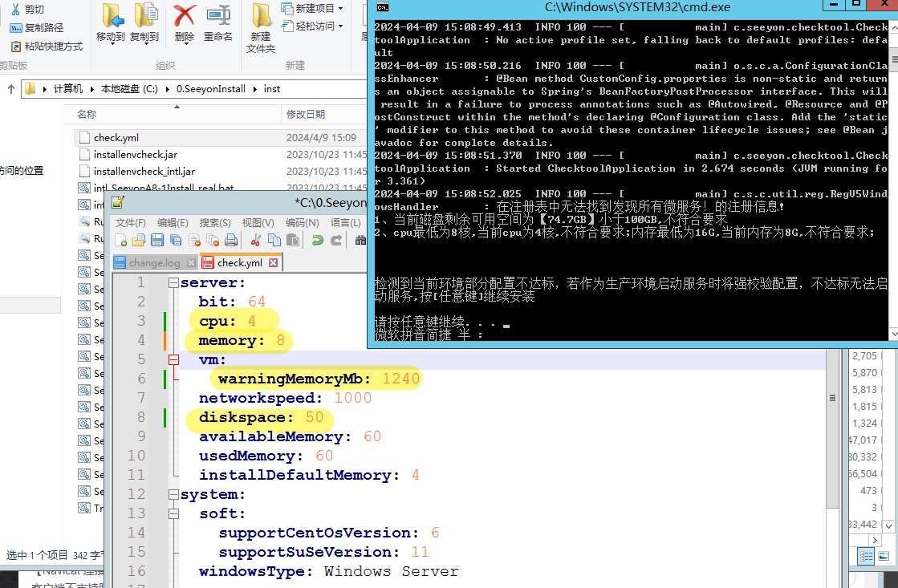Image resolution: width=898 pixels, height=588 pixels.
Task: Expand path arrow after 计算机 in address bar
Action: pyautogui.click(x=92, y=89)
